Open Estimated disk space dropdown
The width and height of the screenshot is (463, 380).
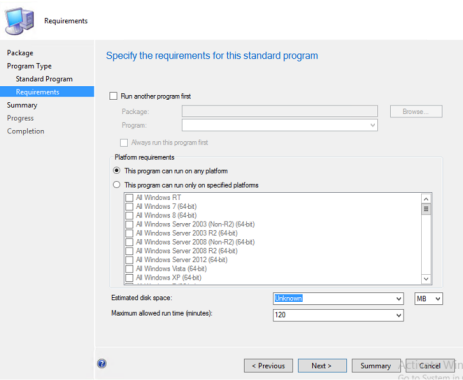coord(399,299)
